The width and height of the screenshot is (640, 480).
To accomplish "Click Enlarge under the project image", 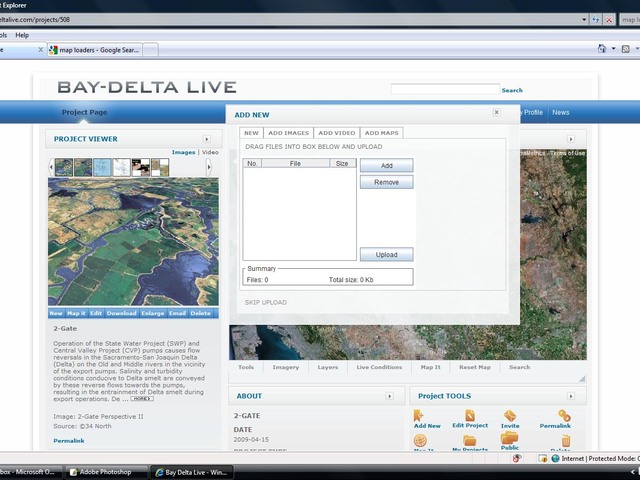I will coord(153,313).
